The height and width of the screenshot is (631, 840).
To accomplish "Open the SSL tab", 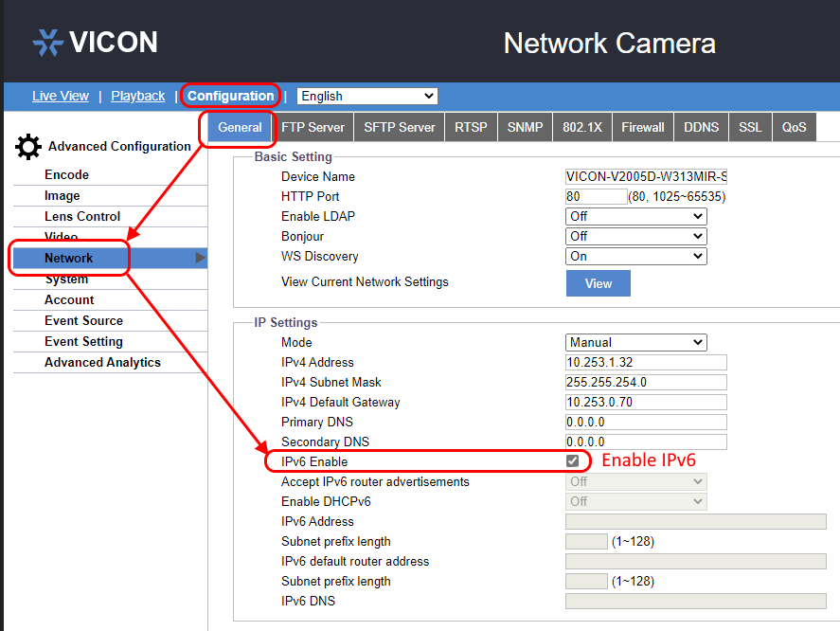I will point(749,126).
